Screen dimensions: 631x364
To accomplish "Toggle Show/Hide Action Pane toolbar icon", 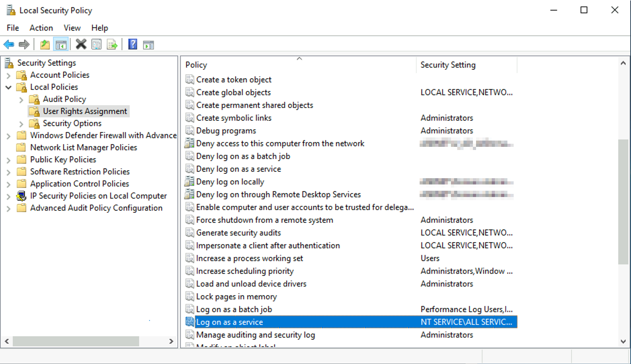I will click(148, 44).
